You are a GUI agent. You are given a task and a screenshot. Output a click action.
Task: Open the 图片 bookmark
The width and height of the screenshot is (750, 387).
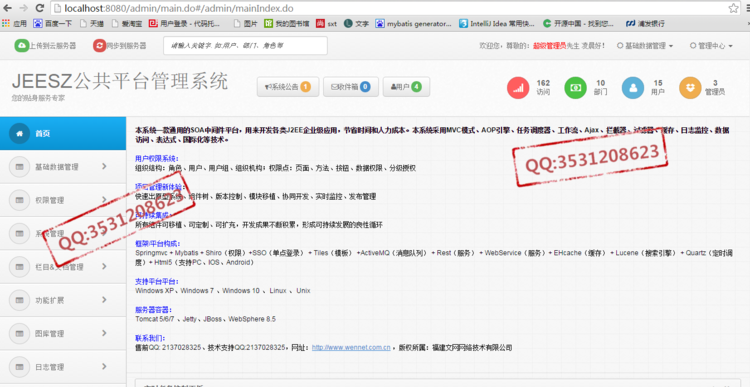point(246,23)
